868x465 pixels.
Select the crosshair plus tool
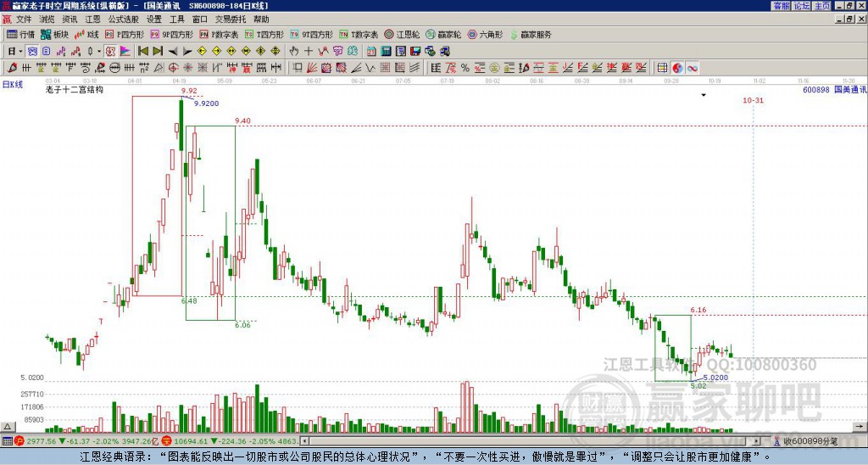pyautogui.click(x=309, y=51)
